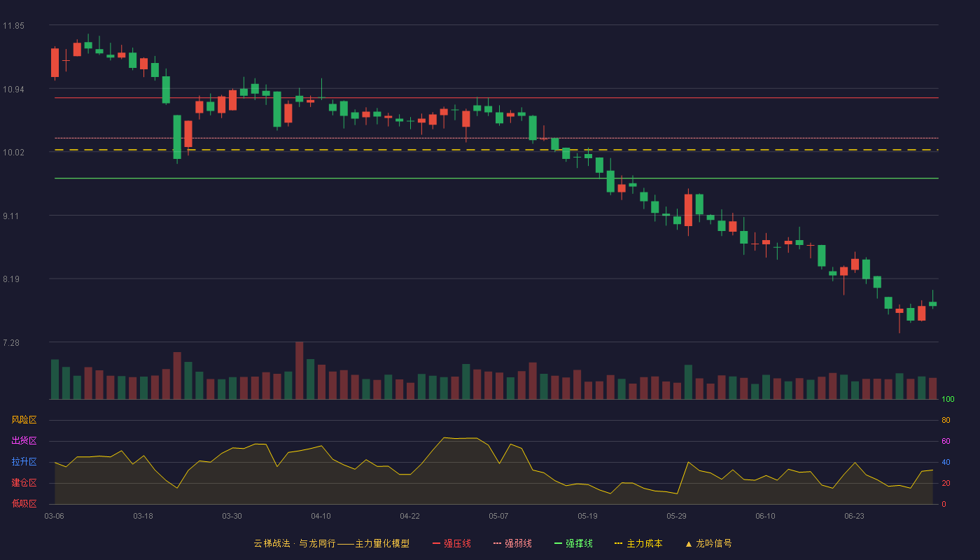This screenshot has height=560, width=980.
Task: Select the 低吸区 zone label
Action: (24, 503)
